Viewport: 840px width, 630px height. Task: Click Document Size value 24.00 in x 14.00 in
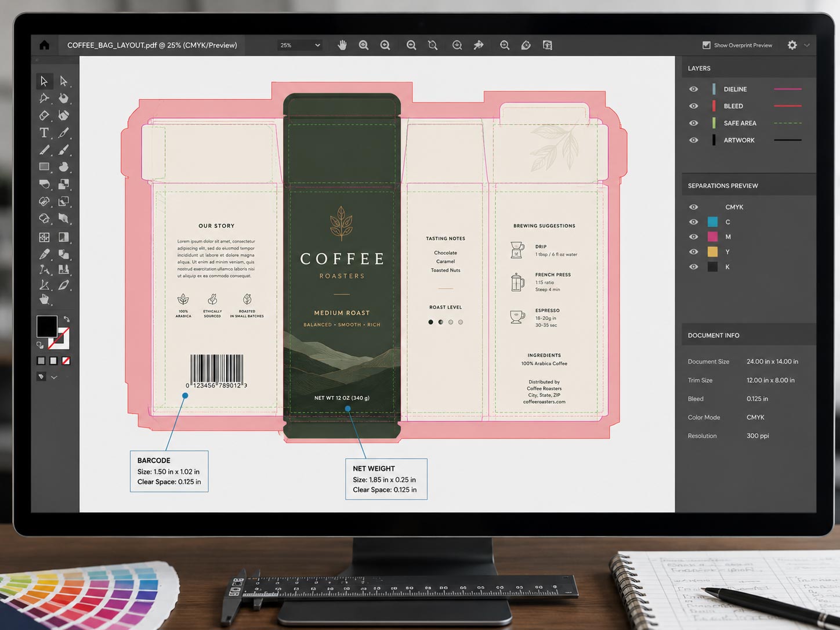(x=772, y=361)
